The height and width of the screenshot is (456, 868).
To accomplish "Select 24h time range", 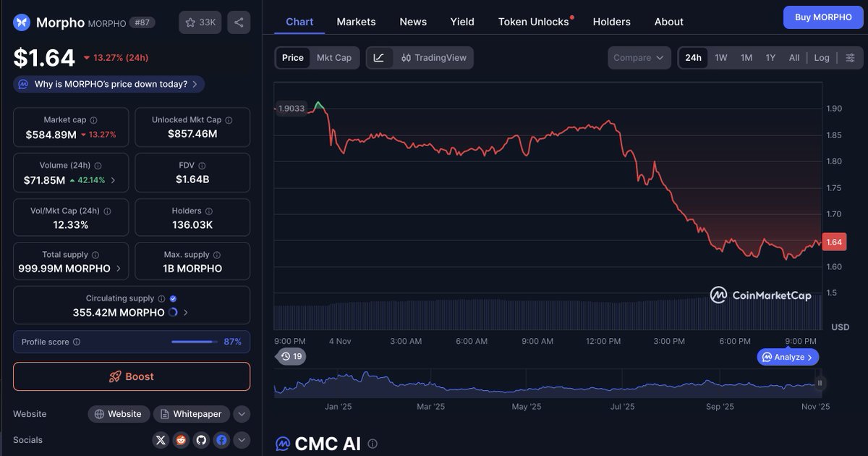I will click(693, 58).
